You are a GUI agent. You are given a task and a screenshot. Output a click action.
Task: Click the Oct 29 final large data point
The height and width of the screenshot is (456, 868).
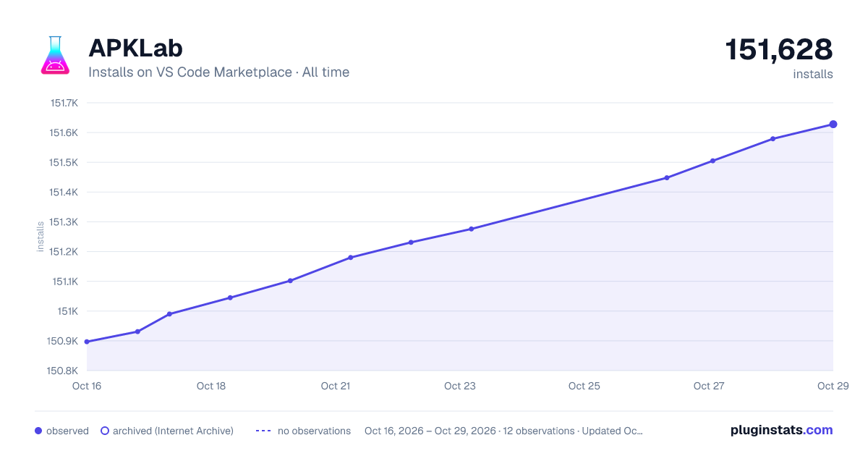[833, 124]
